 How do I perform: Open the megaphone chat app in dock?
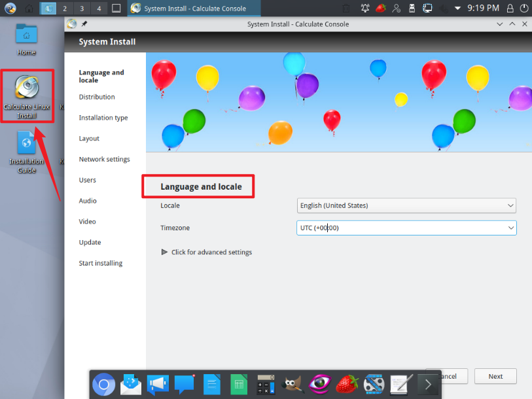[158, 385]
